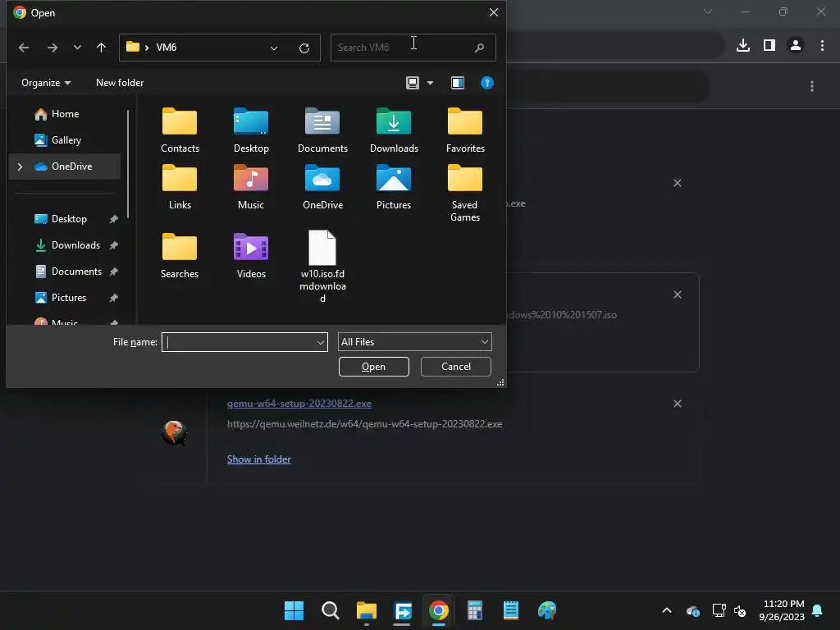Open Paint from taskbar
The image size is (840, 630).
pyautogui.click(x=547, y=610)
